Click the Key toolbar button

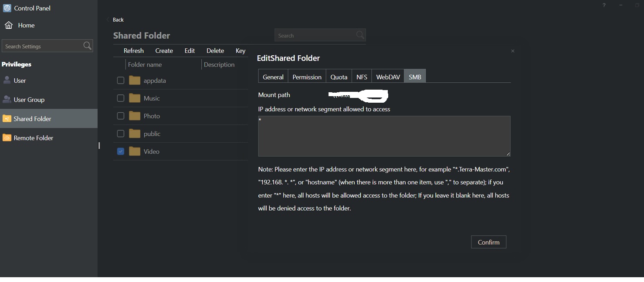coord(241,50)
